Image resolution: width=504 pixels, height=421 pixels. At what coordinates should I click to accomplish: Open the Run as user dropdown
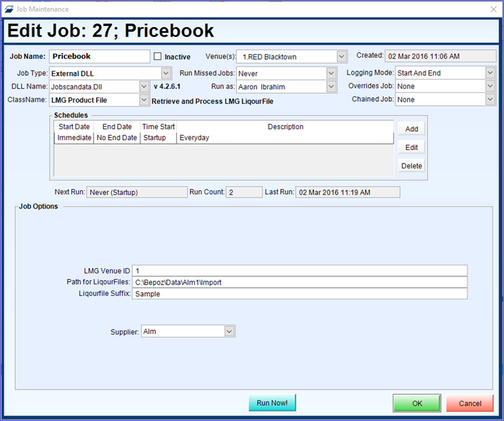[x=331, y=87]
